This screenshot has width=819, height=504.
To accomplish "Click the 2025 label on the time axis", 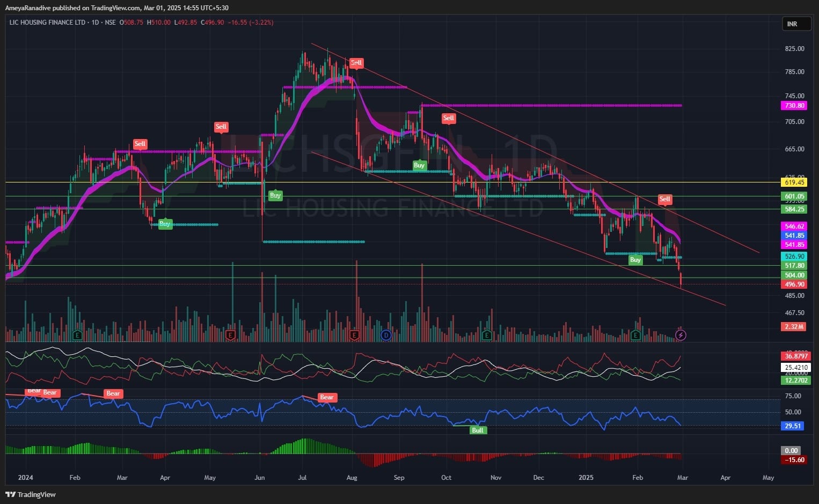I will pos(586,478).
